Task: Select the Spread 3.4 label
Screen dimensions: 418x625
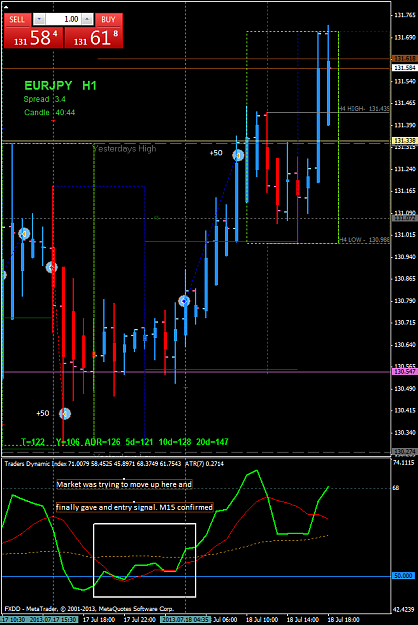Action: click(x=45, y=99)
